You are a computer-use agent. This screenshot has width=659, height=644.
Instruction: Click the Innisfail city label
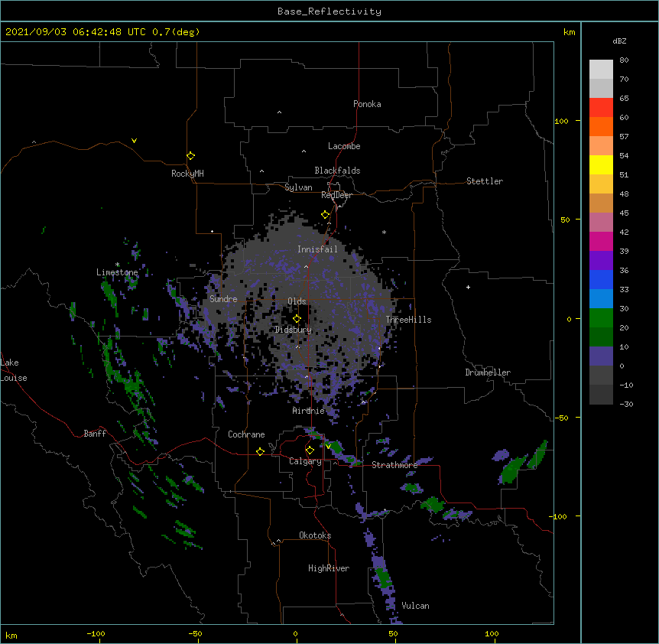(317, 249)
